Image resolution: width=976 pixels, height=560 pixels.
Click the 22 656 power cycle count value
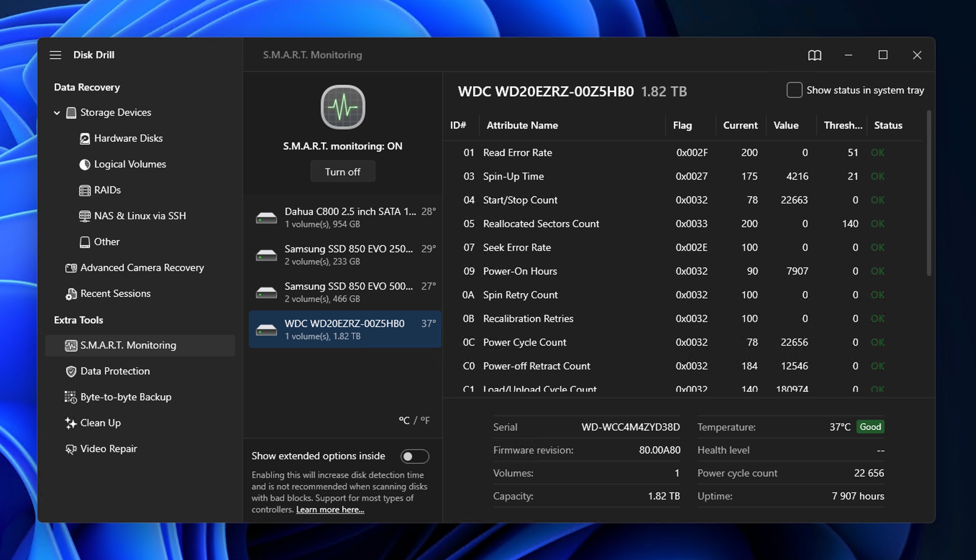869,473
